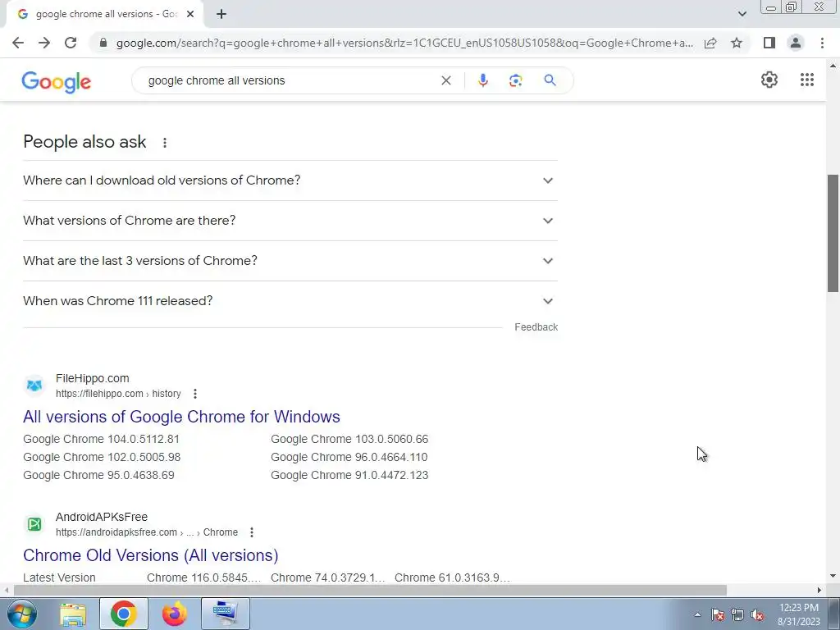Share this page via the share icon

[x=710, y=43]
